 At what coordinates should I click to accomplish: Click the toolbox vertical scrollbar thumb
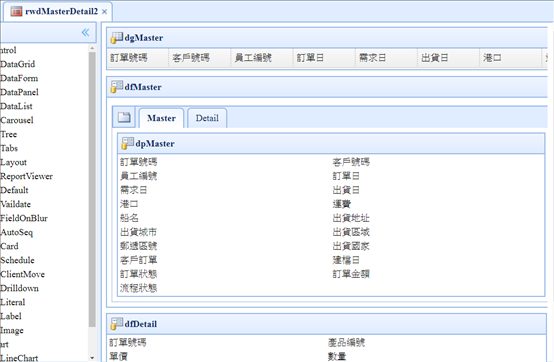(92, 189)
